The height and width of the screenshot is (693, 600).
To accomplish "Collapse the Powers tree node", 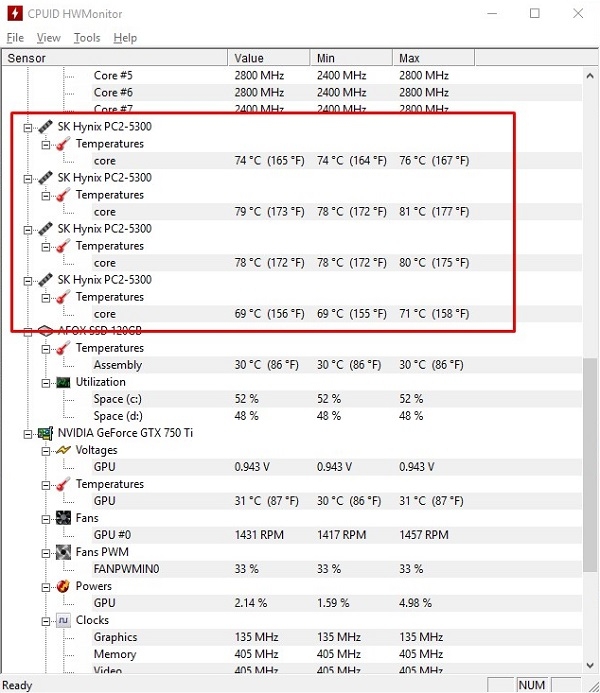I will click(x=46, y=586).
